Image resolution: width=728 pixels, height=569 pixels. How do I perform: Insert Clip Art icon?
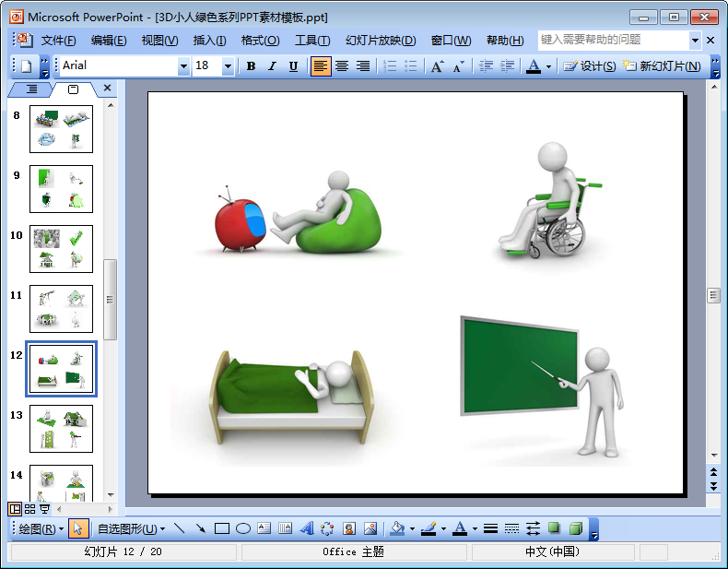coord(349,529)
